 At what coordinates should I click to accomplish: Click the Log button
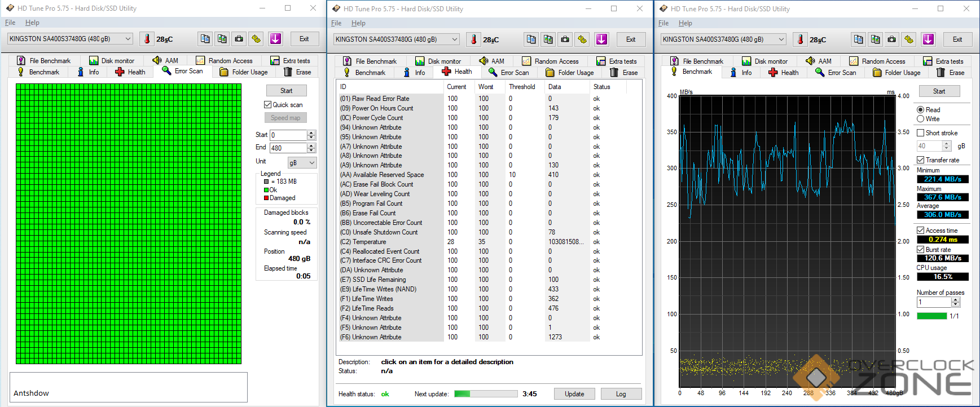click(x=621, y=394)
